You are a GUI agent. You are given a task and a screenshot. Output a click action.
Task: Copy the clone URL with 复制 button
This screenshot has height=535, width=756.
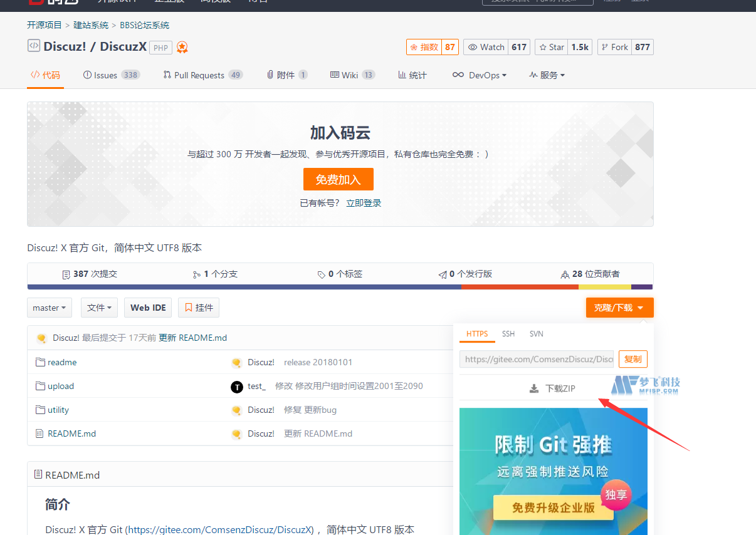point(633,358)
